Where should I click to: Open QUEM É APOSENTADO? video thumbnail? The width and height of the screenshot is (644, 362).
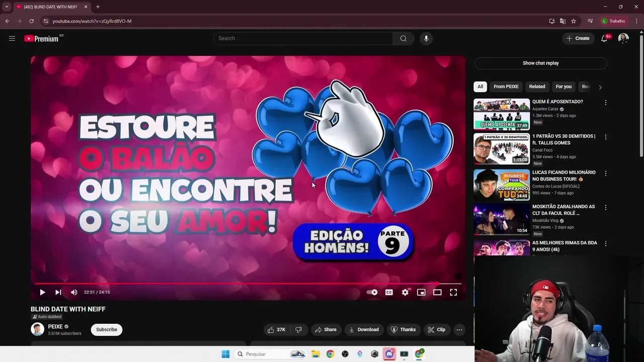point(502,114)
